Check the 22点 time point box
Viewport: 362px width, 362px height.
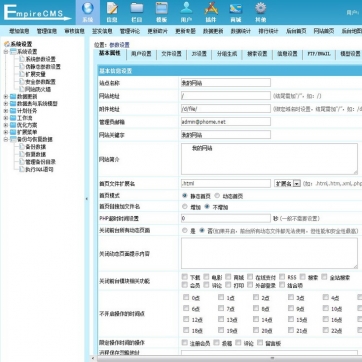click(x=326, y=330)
